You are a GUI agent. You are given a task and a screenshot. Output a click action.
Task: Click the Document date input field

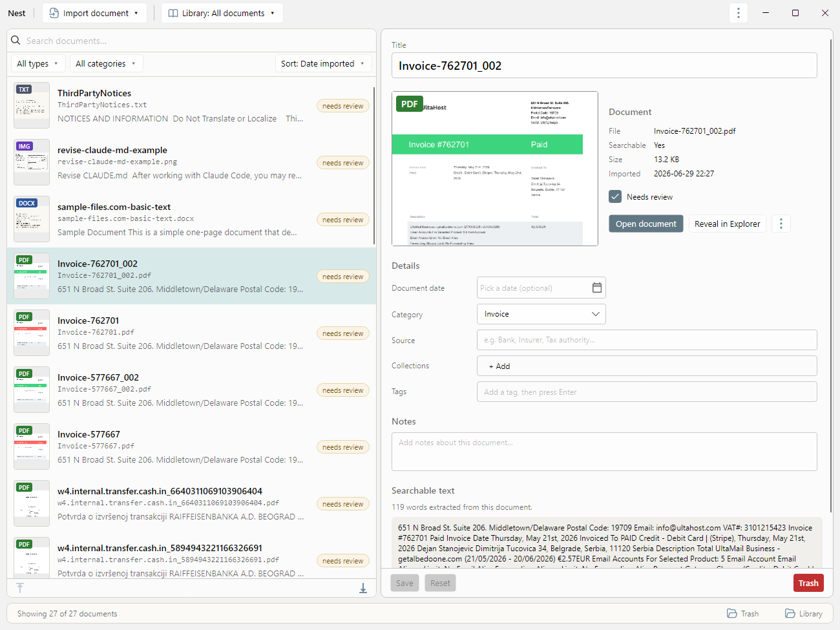click(541, 288)
